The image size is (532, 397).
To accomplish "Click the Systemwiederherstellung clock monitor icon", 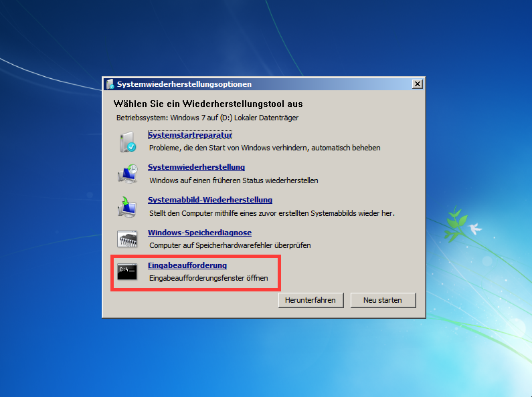I will 127,174.
